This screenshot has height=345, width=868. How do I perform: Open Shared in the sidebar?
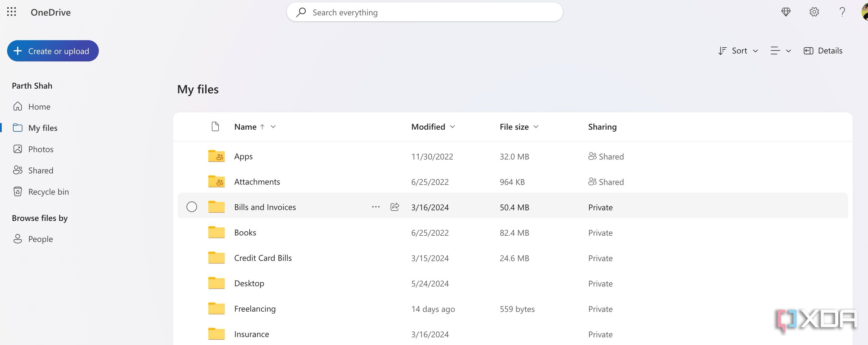33,170
